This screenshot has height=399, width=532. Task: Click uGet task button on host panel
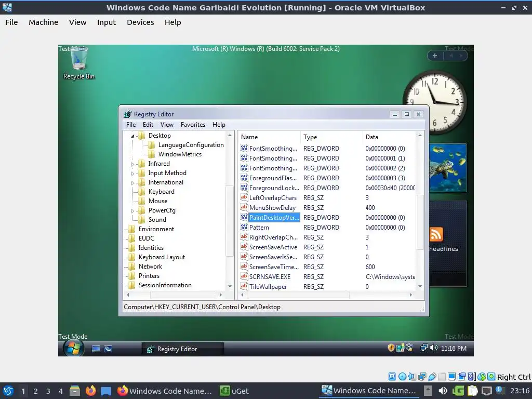point(234,391)
